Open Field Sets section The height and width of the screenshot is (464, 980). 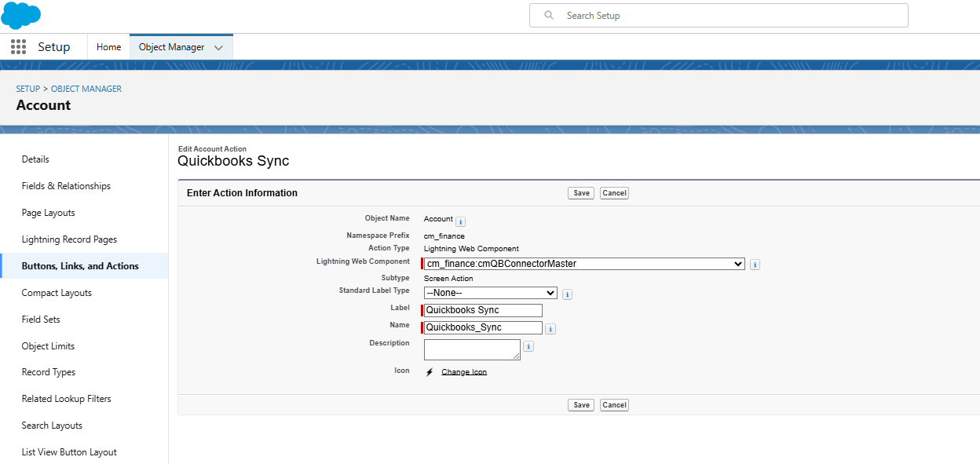point(41,320)
